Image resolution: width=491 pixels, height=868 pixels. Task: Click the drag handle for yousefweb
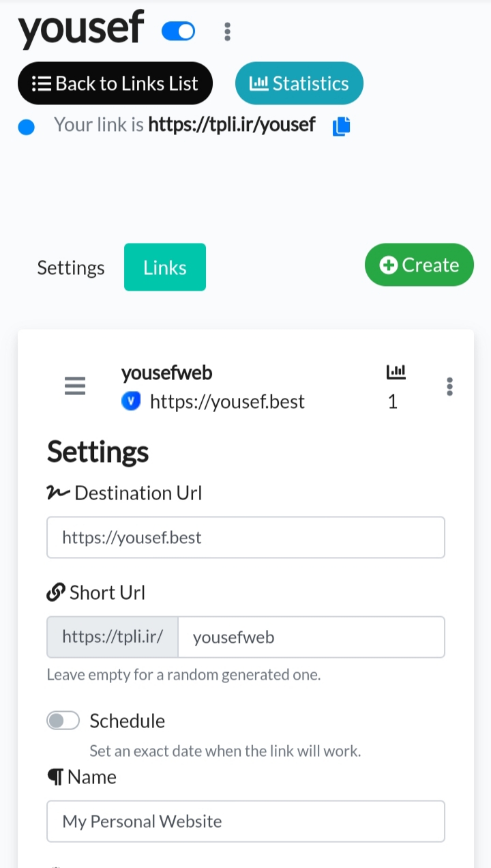(75, 386)
